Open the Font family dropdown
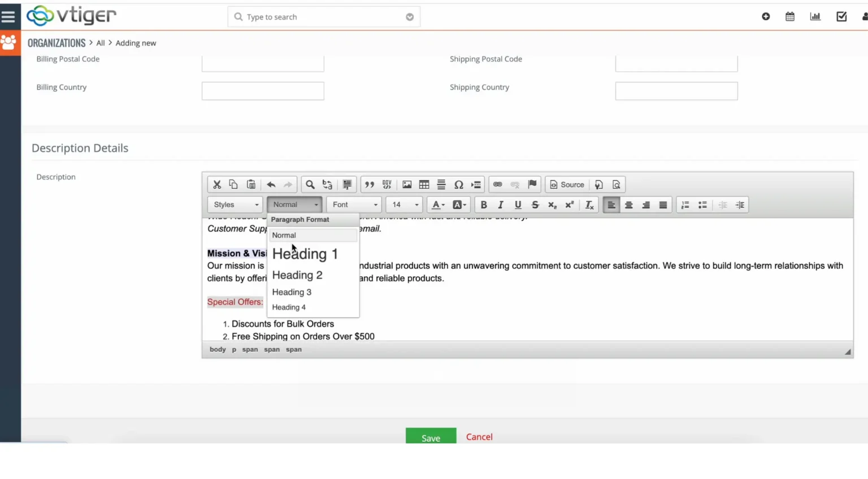Viewport: 868px width, 479px height. coord(353,204)
